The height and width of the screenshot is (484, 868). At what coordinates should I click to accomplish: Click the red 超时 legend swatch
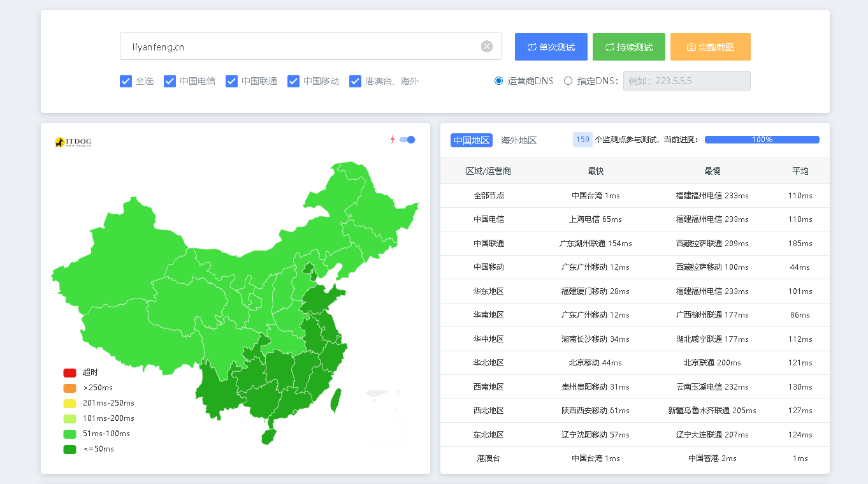tap(68, 372)
